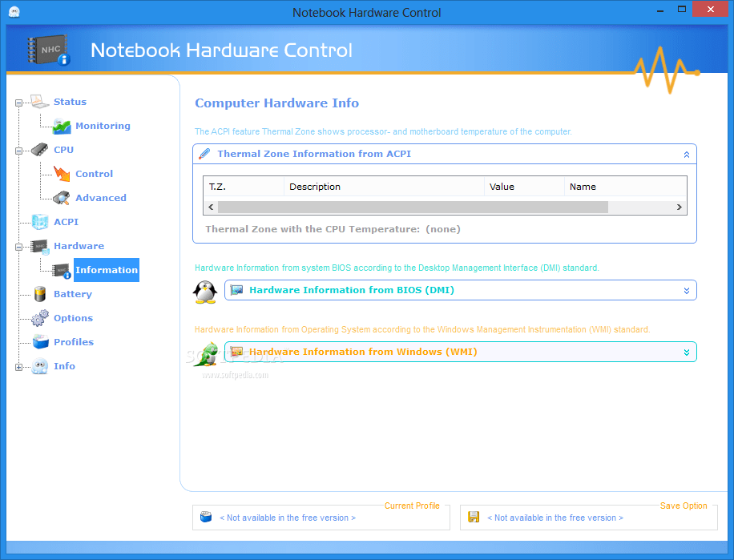
Task: Click the Description column header
Action: [x=384, y=186]
